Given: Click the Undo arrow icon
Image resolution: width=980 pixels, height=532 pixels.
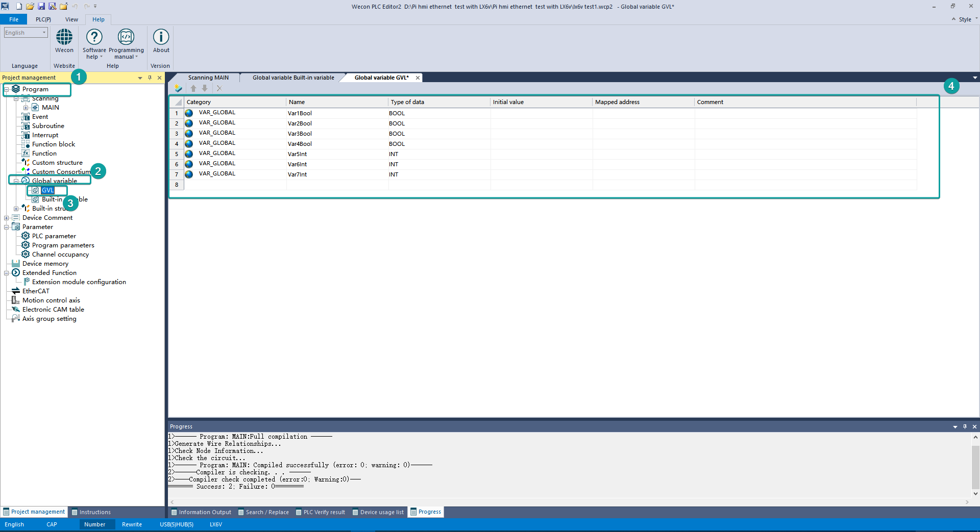Looking at the screenshot, I should point(75,6).
